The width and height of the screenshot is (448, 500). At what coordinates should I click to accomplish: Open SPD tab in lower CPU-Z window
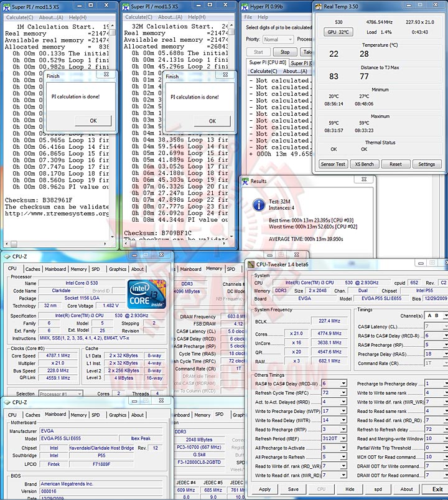point(96,415)
